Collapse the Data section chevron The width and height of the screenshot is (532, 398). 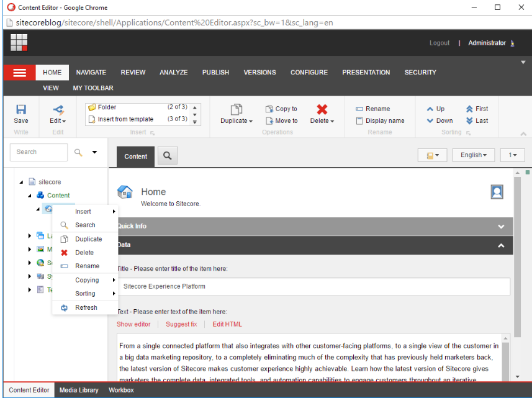tap(501, 245)
